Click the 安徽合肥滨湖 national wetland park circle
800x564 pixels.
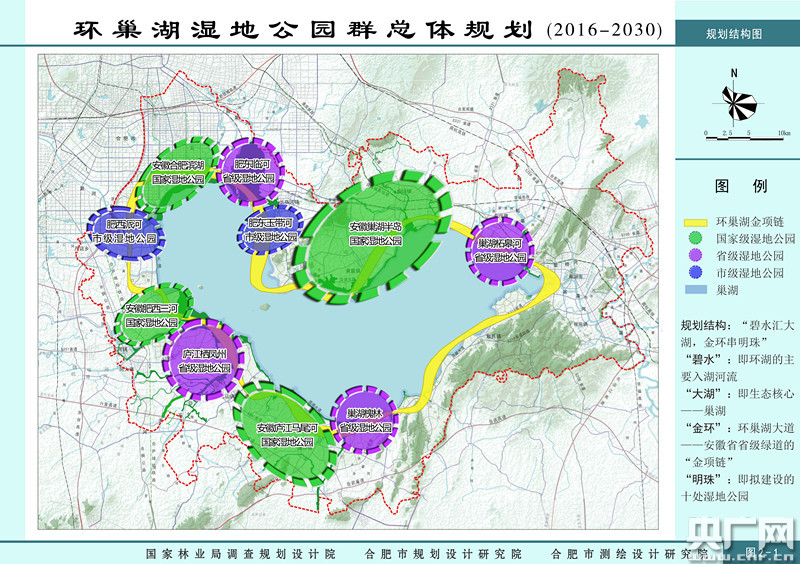point(179,170)
